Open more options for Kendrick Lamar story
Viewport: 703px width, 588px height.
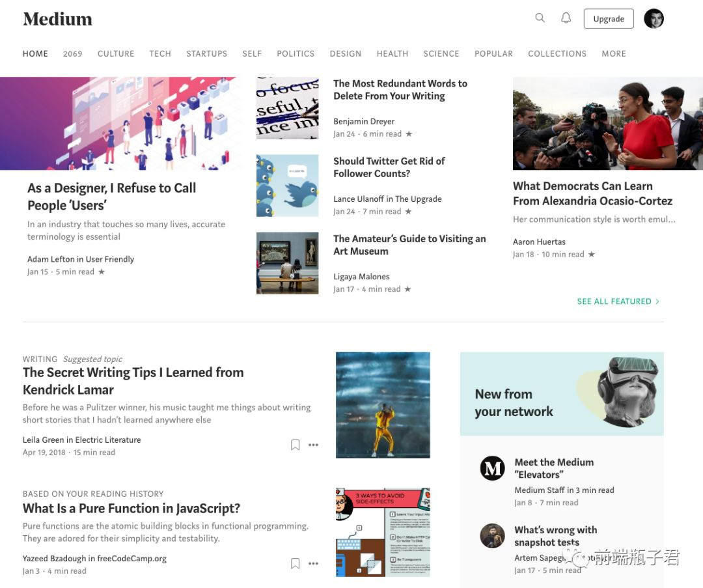[313, 445]
